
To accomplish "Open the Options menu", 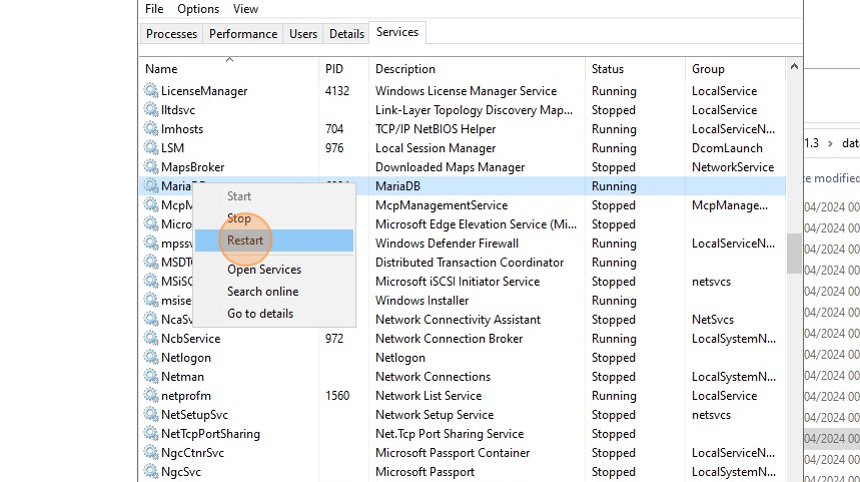I will pos(198,9).
